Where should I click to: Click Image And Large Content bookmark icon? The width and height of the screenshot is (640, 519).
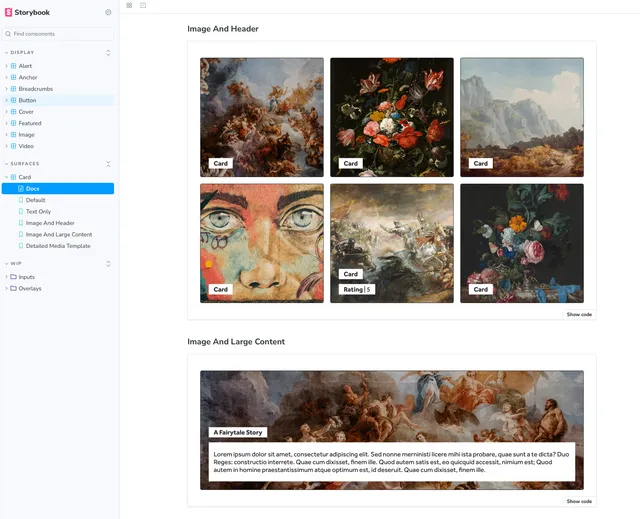(x=21, y=234)
